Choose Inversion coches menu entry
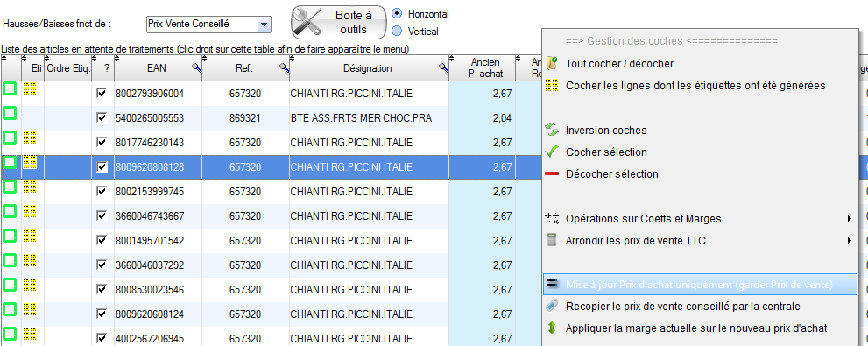The width and height of the screenshot is (868, 346). pos(606,131)
